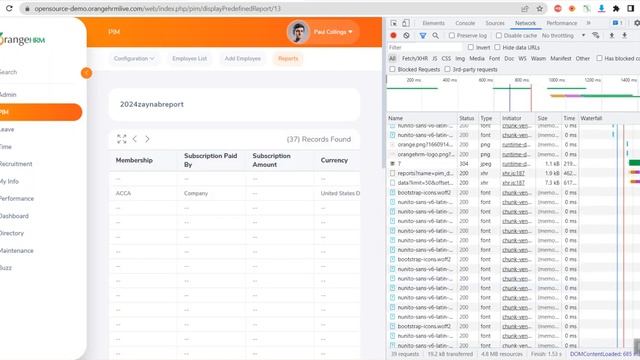640x360 pixels.
Task: Click the Paul Collings profile avatar
Action: [x=298, y=32]
